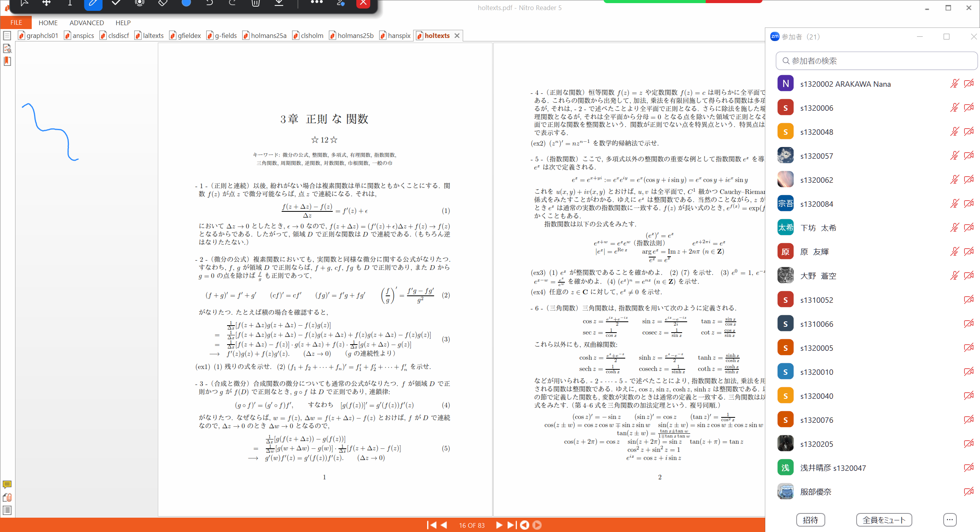980x532 pixels.
Task: Toggle the video for participant s1320006
Action: coord(969,108)
